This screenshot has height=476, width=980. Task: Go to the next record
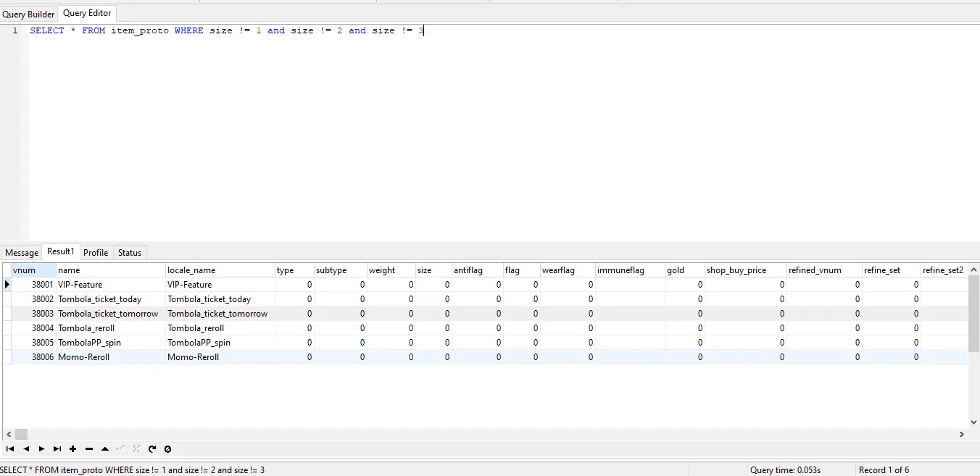(x=41, y=449)
